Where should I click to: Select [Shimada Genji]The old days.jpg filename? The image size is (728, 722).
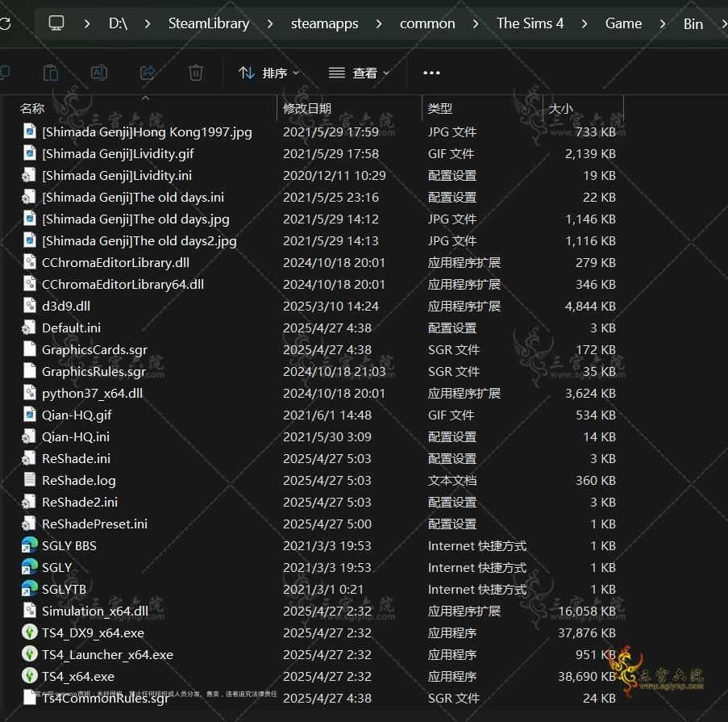pyautogui.click(x=135, y=219)
